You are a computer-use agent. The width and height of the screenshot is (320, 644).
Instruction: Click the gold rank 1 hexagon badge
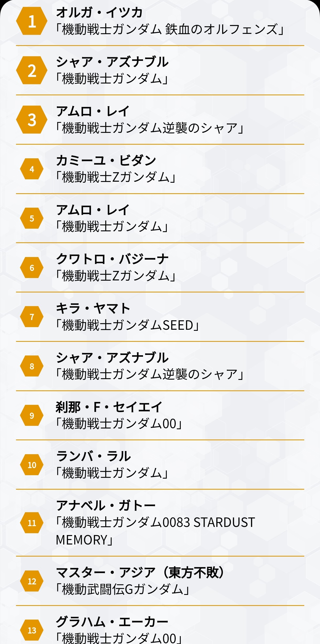pos(32,21)
